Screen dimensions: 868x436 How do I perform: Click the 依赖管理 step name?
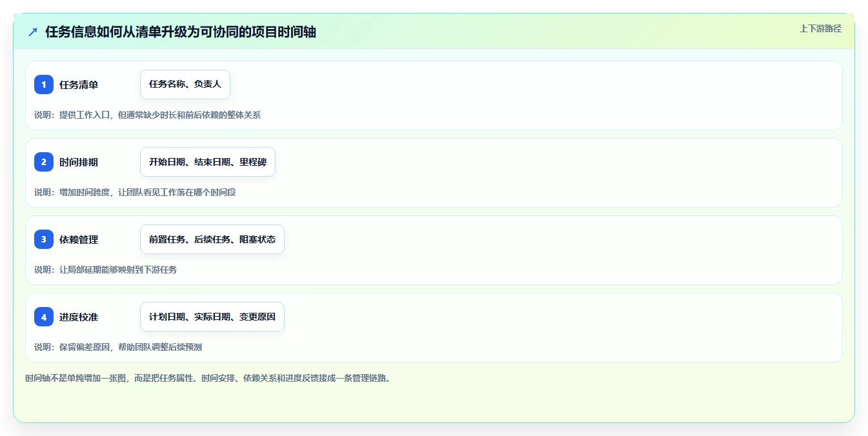pos(79,239)
